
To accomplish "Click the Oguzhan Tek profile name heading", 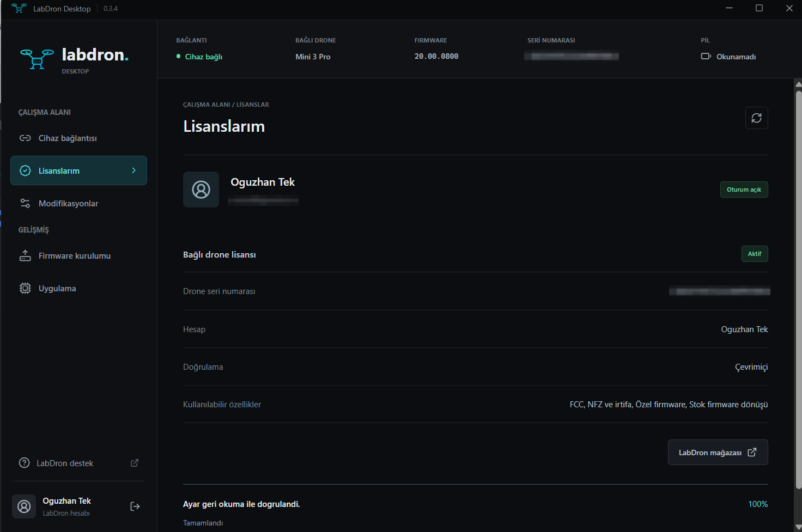I will [x=263, y=182].
